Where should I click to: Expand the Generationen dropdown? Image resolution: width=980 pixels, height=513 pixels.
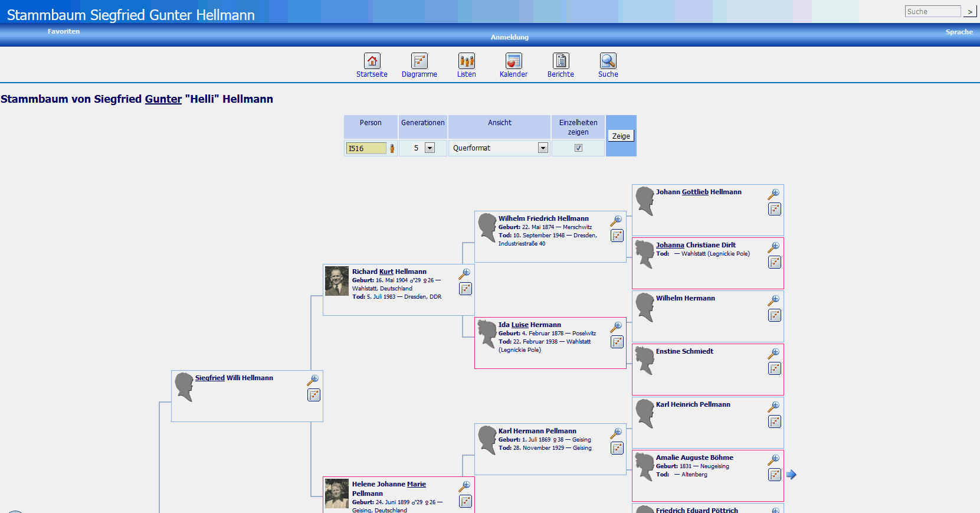click(x=430, y=148)
